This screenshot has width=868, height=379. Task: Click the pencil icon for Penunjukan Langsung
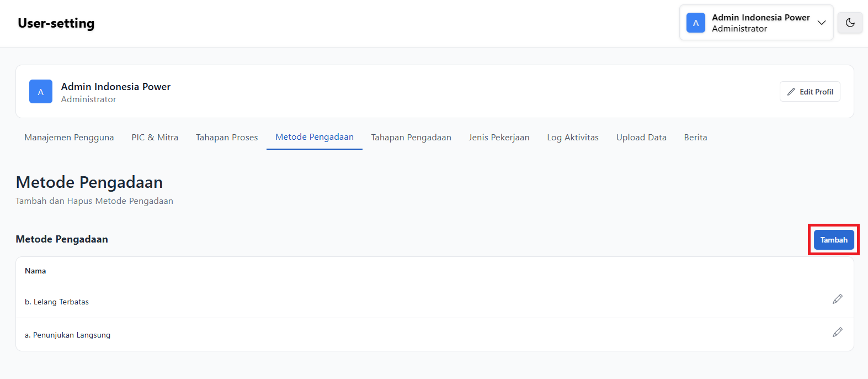(837, 332)
